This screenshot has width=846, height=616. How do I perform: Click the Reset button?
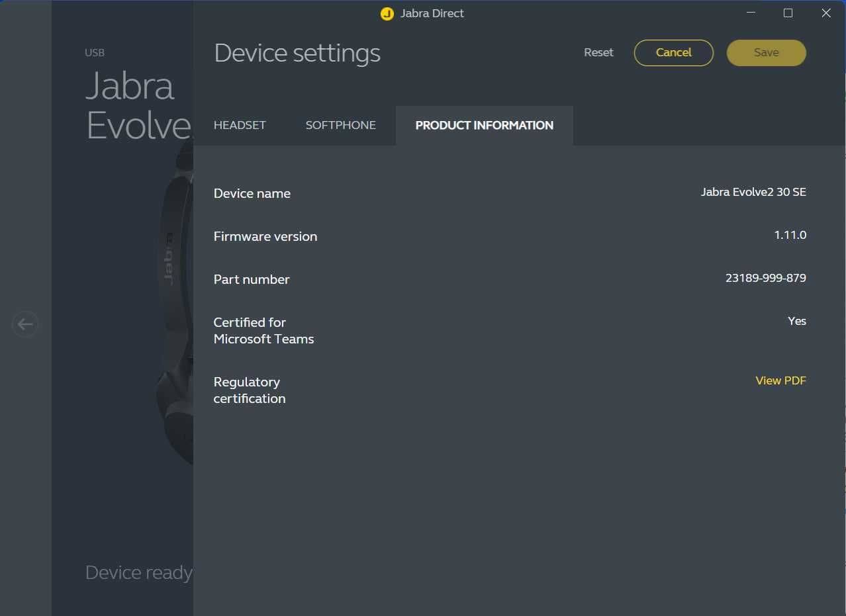click(x=598, y=52)
